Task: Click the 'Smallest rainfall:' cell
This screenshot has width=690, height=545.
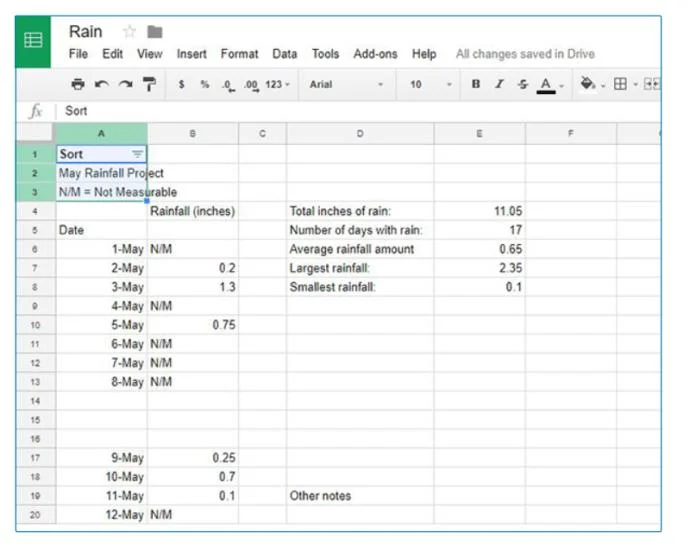Action: pos(360,287)
